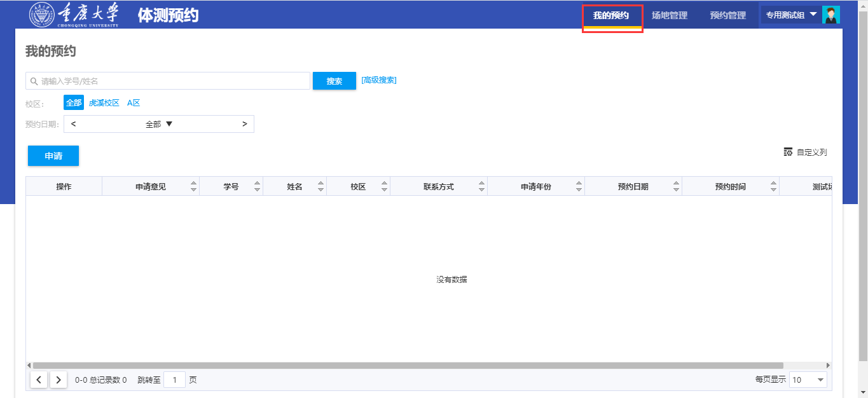Filter by A区 campus
Viewport: 868px width, 398px height.
[134, 102]
